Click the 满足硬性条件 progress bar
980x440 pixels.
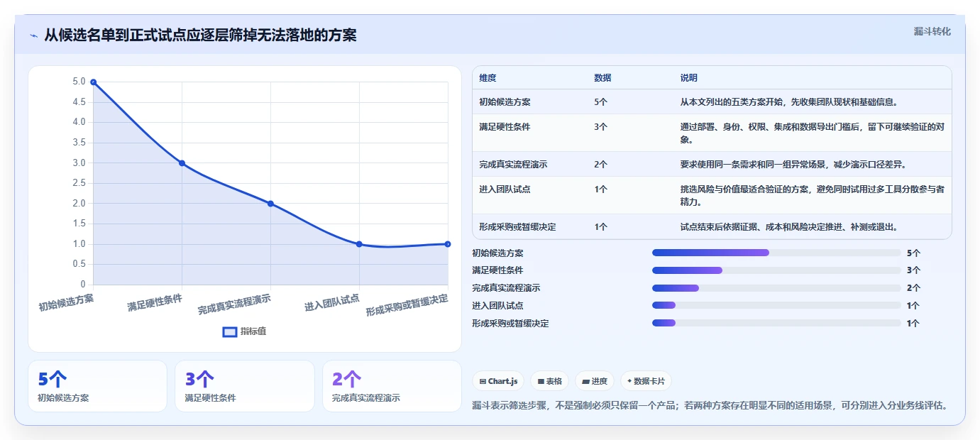(776, 270)
